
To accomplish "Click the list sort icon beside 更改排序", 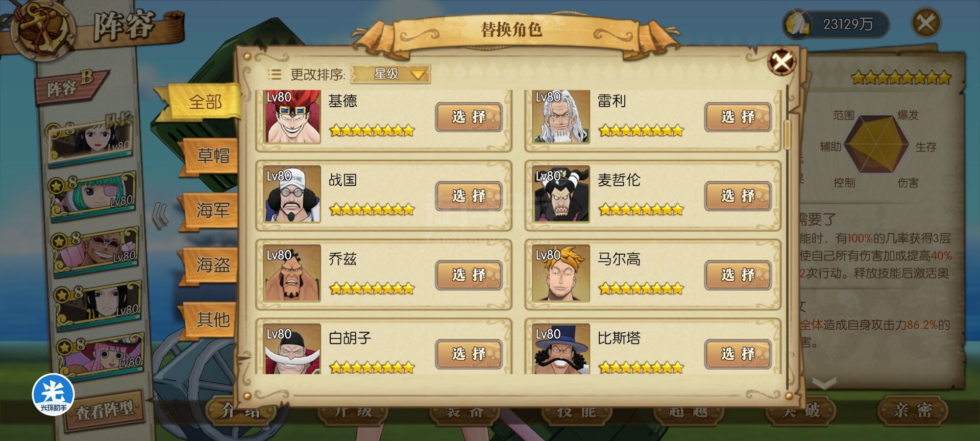I will click(x=274, y=75).
